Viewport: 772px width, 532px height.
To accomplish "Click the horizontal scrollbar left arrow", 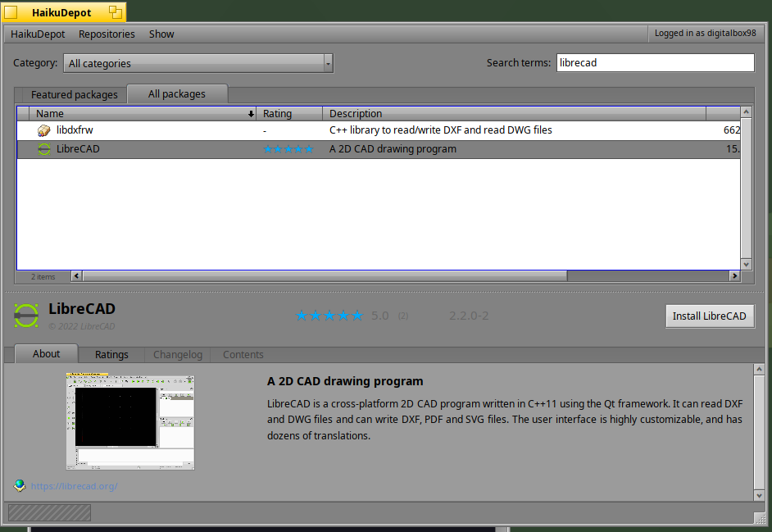I will (76, 276).
